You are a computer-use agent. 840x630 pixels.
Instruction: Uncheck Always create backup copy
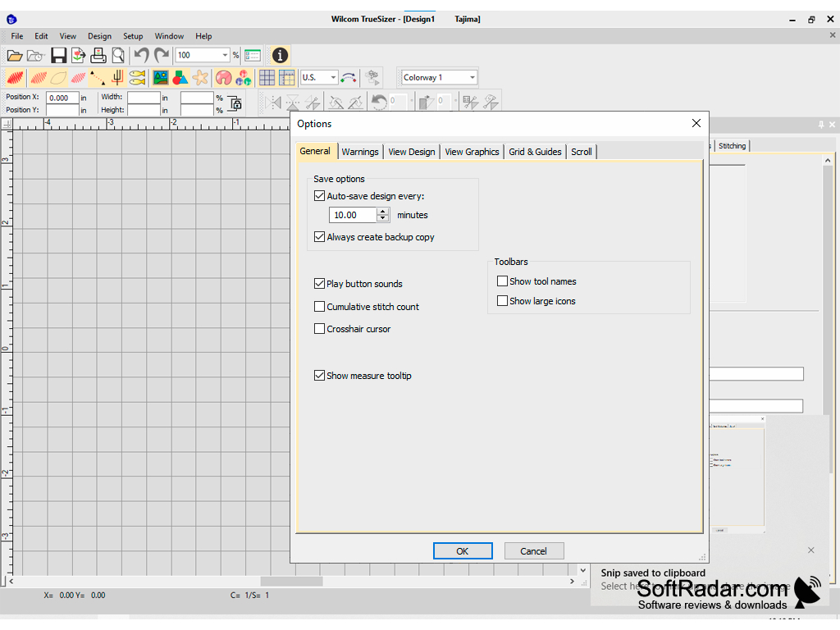(319, 236)
